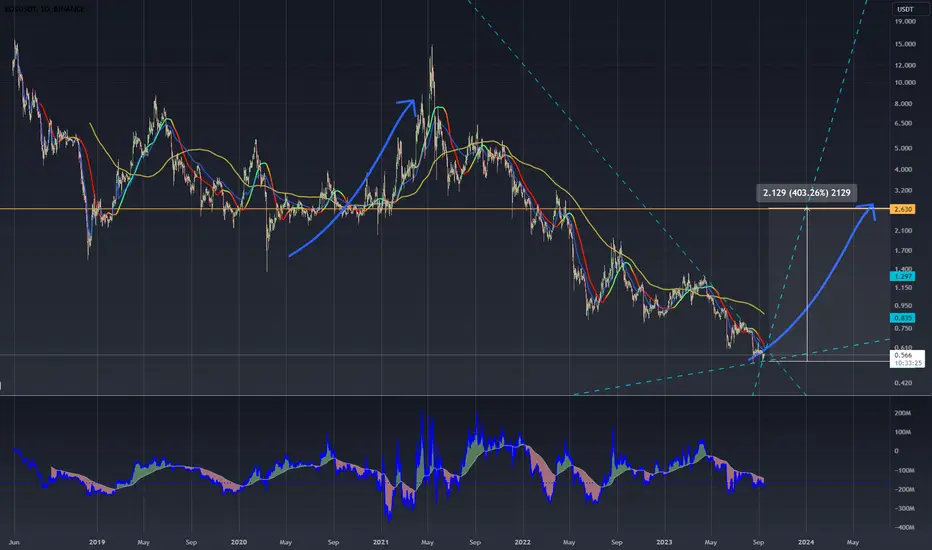This screenshot has height=550, width=932.
Task: Click the 2023 label on time axis
Action: tap(664, 542)
